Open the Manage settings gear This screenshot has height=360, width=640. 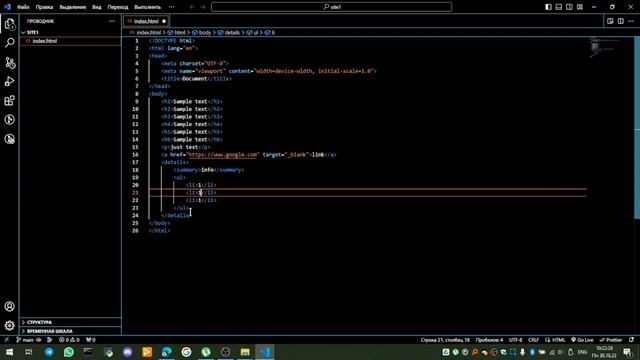[9, 325]
